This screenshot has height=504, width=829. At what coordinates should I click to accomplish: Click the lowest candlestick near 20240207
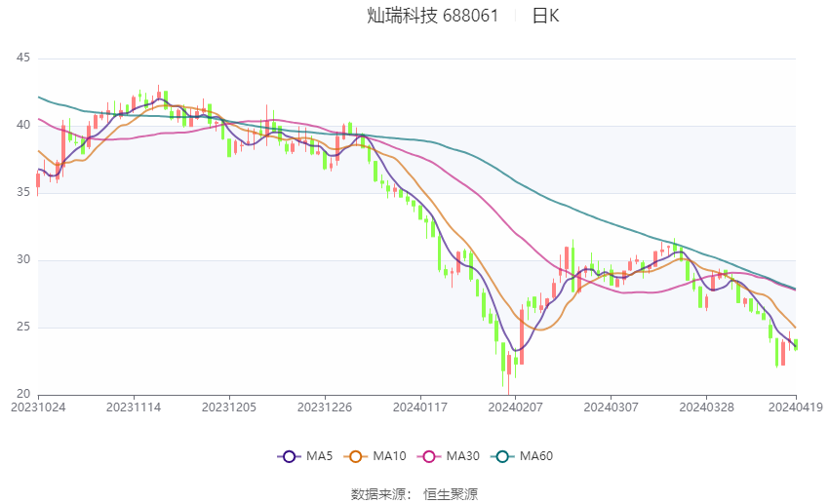click(509, 373)
